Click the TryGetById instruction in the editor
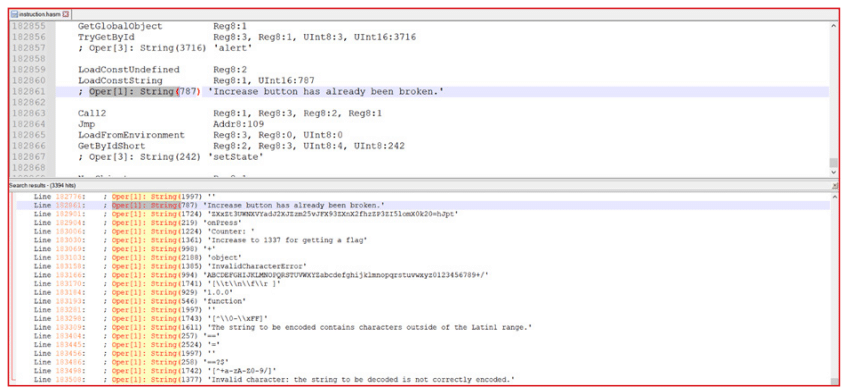Image resolution: width=849 pixels, height=390 pixels. 106,37
